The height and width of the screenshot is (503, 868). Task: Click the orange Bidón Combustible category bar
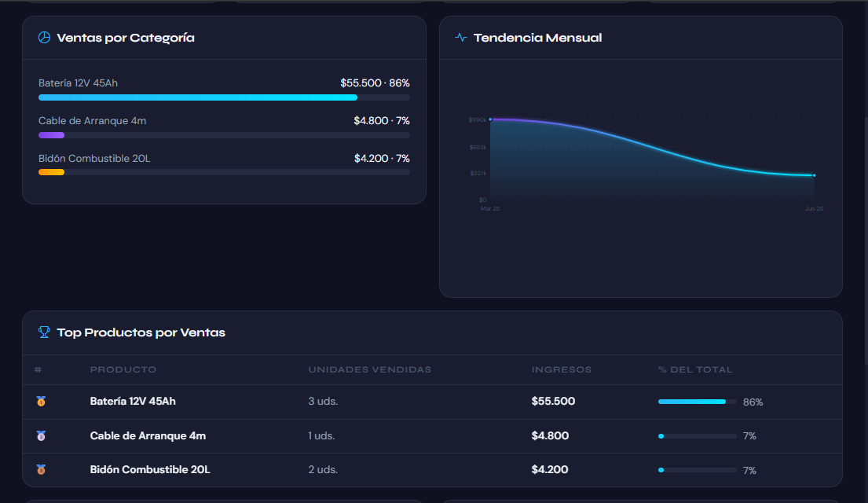coord(52,172)
